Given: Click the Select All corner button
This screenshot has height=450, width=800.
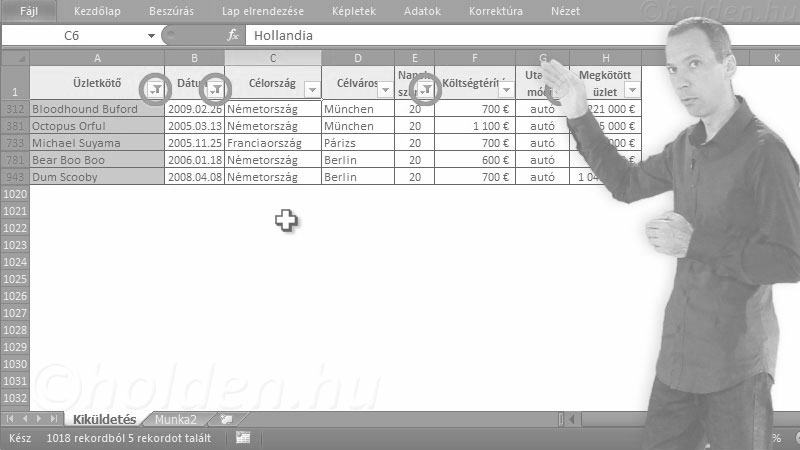Looking at the screenshot, I should pyautogui.click(x=15, y=58).
